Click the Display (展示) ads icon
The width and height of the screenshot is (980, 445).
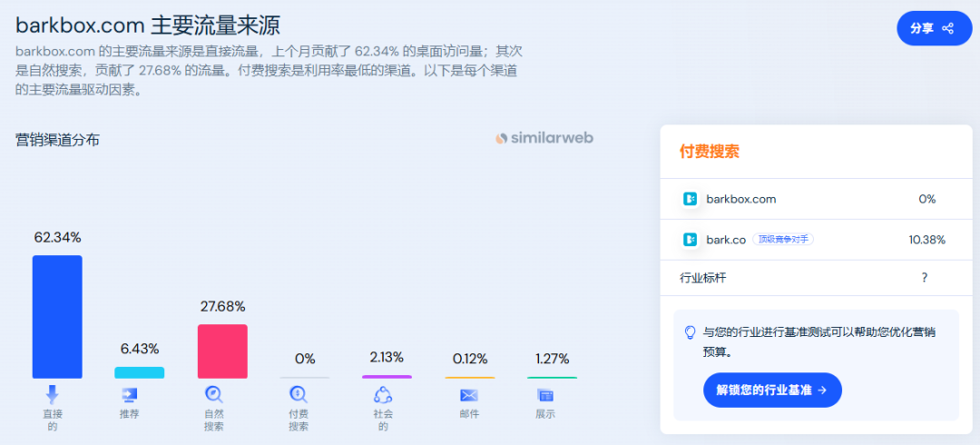[x=545, y=395]
